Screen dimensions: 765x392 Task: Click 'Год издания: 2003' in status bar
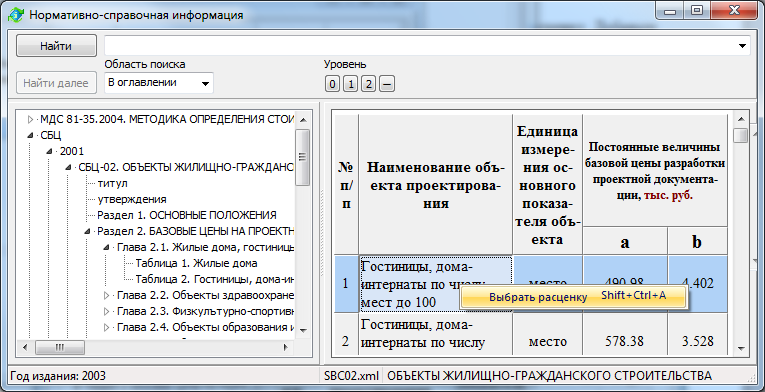[58, 376]
